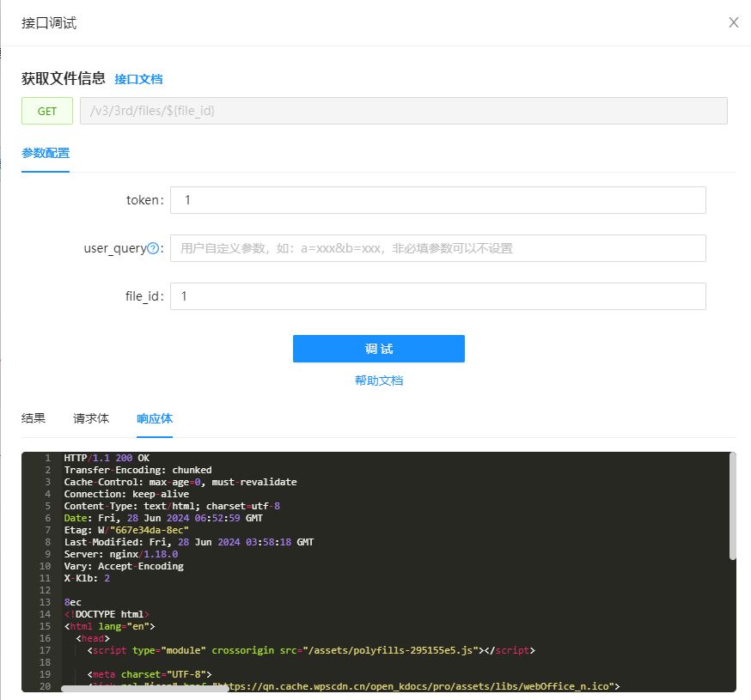The width and height of the screenshot is (751, 700).
Task: Click the GET method badge
Action: [47, 111]
